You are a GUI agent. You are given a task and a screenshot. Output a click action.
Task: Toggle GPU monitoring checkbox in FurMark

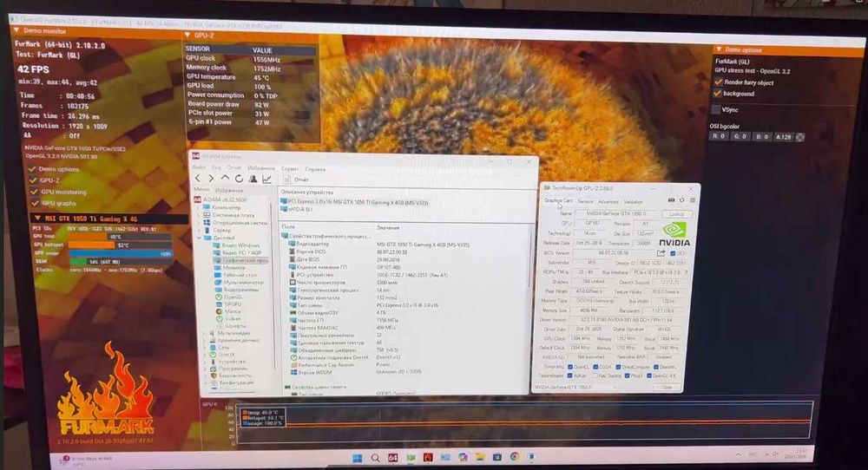click(35, 192)
